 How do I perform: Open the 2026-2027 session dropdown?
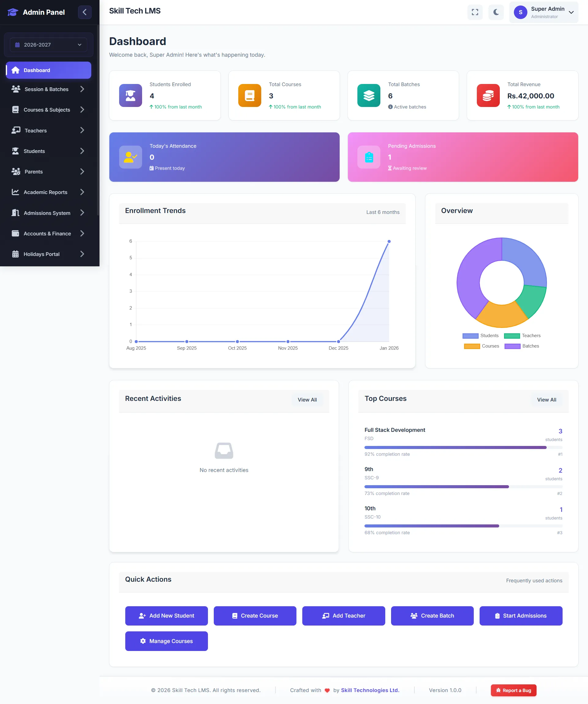(49, 45)
